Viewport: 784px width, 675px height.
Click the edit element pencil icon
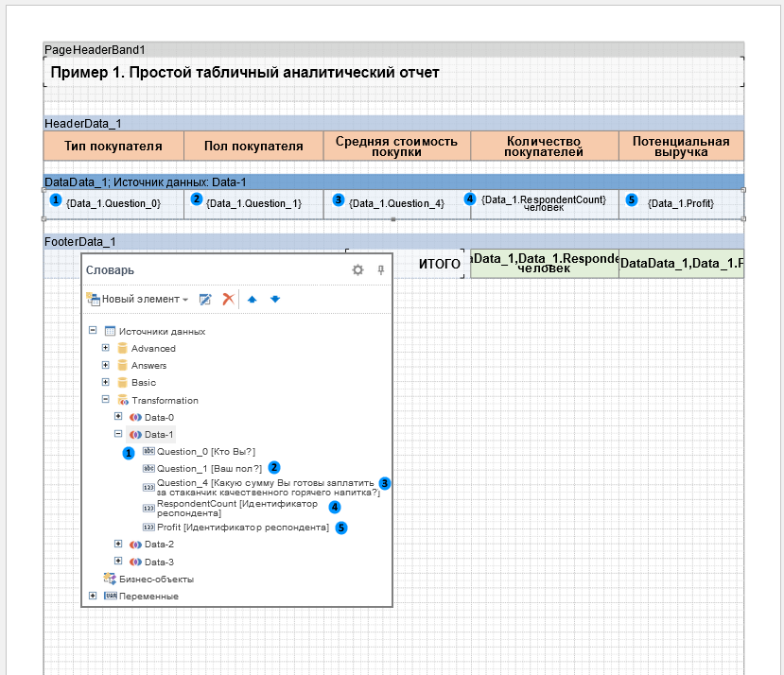tap(205, 299)
